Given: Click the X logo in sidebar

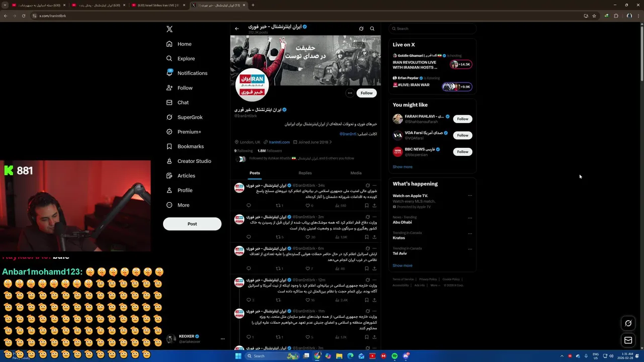Looking at the screenshot, I should 170,29.
